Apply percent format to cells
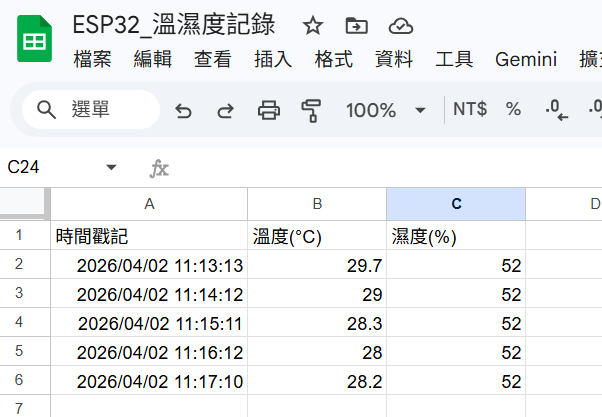 (x=513, y=110)
